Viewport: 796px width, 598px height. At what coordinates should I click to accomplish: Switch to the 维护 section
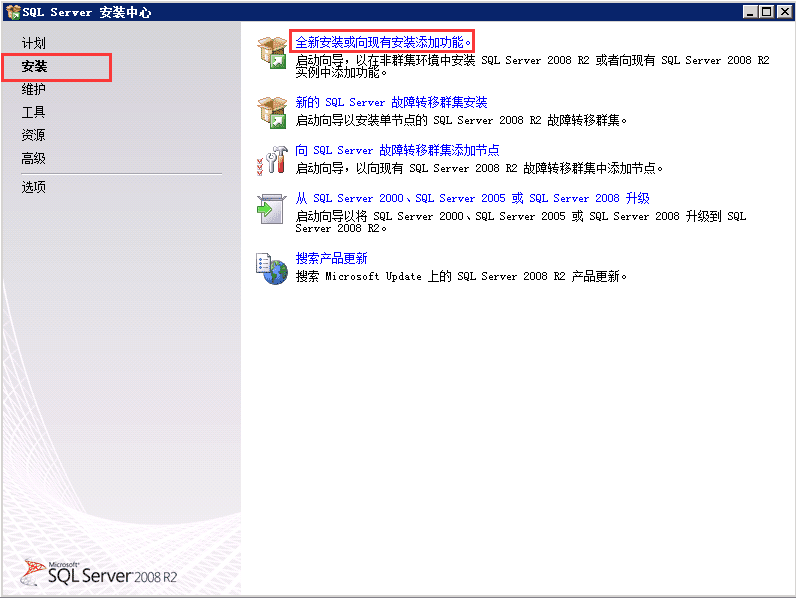tap(34, 89)
